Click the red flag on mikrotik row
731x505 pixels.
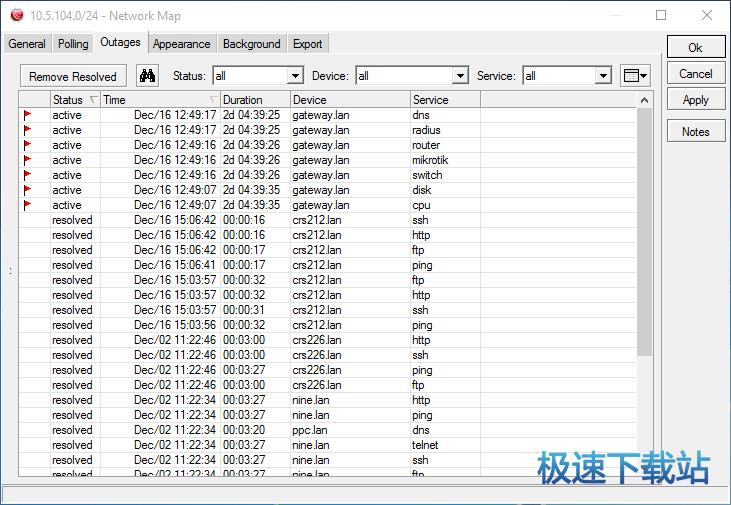pyautogui.click(x=28, y=160)
